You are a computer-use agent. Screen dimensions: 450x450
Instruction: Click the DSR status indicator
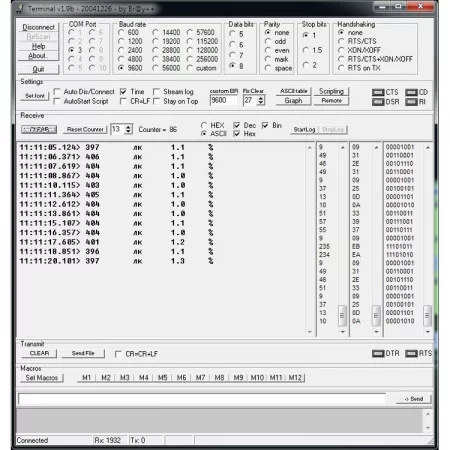[378, 102]
